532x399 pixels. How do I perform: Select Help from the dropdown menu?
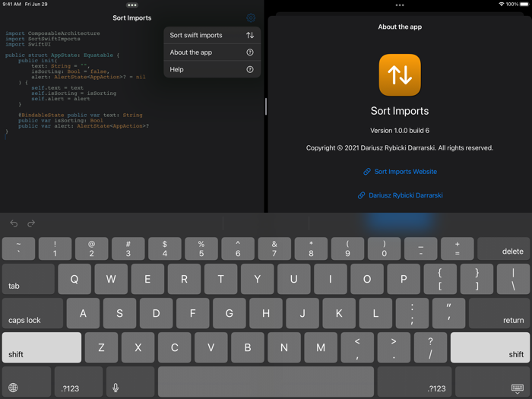(212, 69)
